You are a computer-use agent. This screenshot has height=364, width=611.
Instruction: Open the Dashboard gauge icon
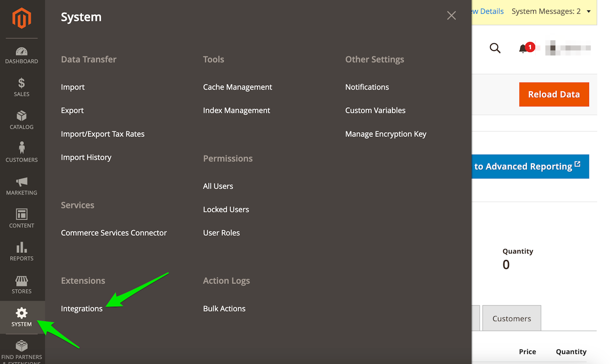(x=21, y=52)
